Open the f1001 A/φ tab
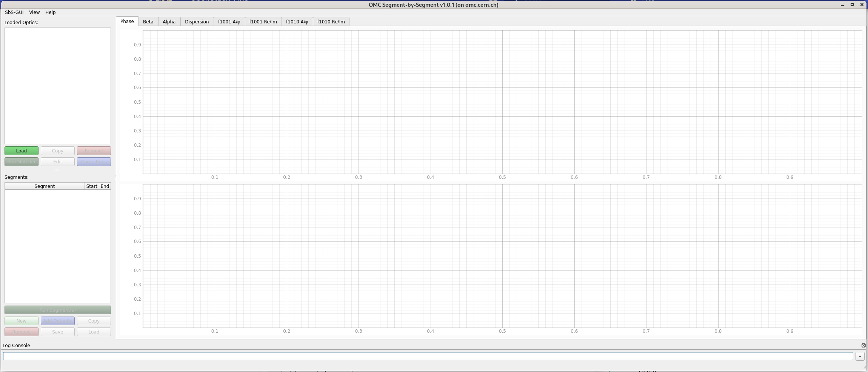 coord(229,22)
